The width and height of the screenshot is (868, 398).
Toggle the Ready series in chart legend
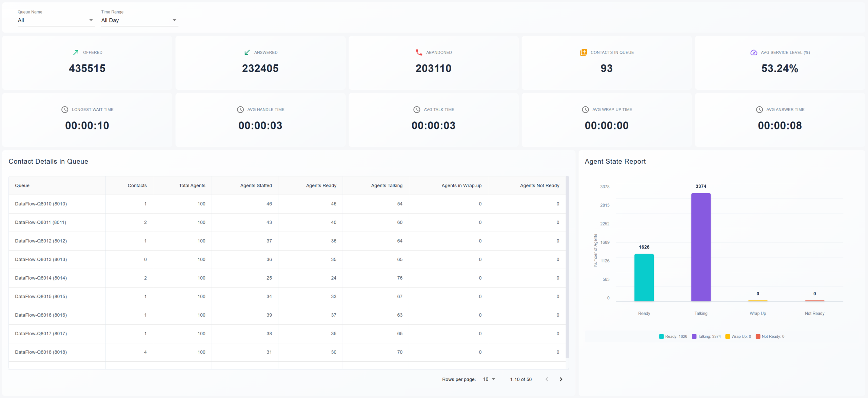click(x=673, y=336)
